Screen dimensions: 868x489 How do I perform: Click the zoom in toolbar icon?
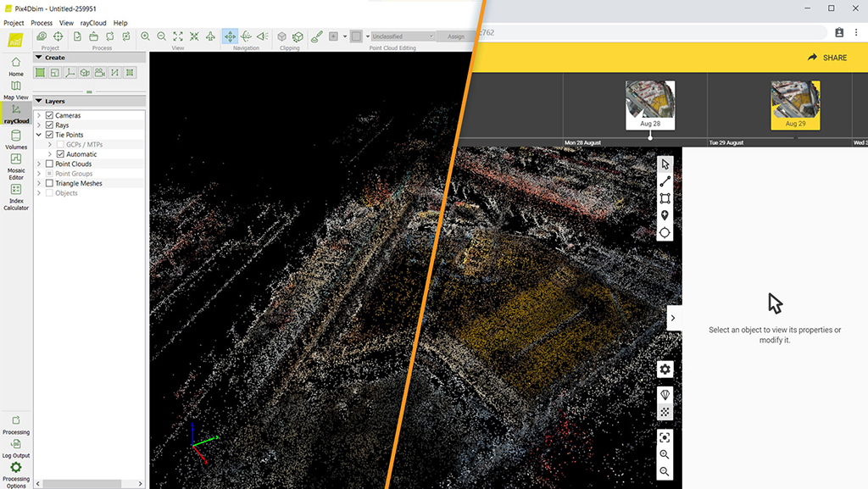(x=145, y=36)
